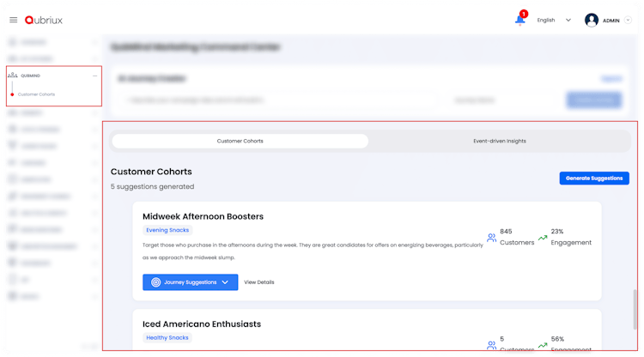Click the Healthy Snacks tag
This screenshot has height=357, width=644.
click(167, 337)
